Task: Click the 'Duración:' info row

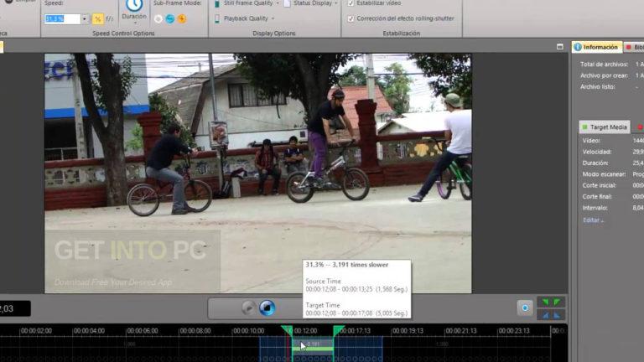Action: (x=612, y=163)
